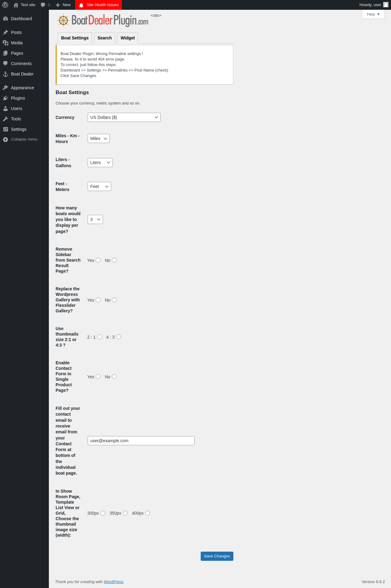
Task: Choose 4 : 3 thumbnail size
Action: [119, 337]
